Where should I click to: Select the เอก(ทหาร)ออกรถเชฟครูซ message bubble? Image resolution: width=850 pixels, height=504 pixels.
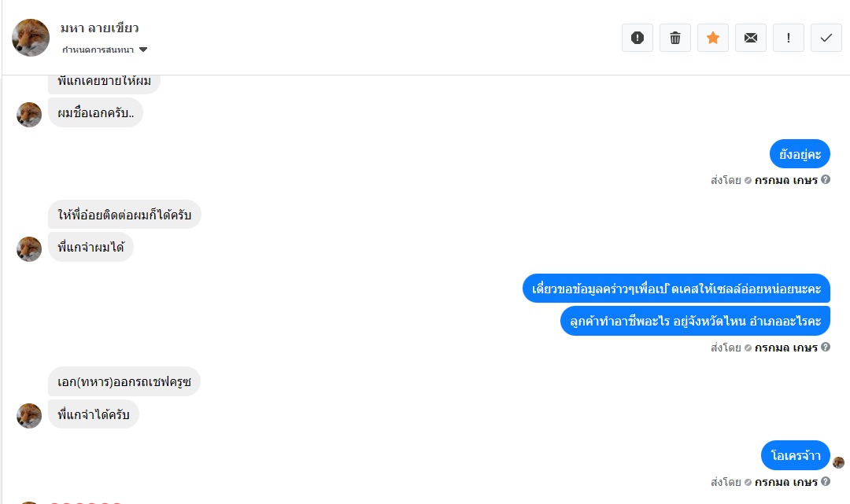(x=124, y=381)
